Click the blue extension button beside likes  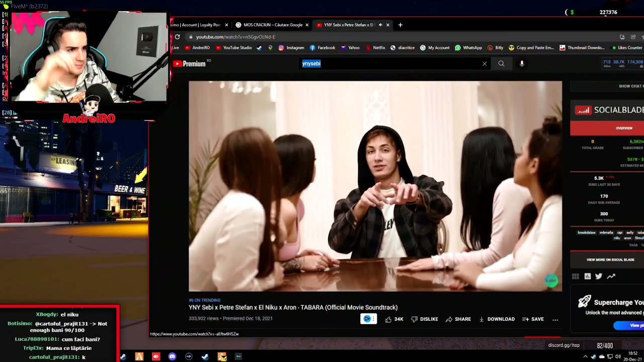pos(368,319)
